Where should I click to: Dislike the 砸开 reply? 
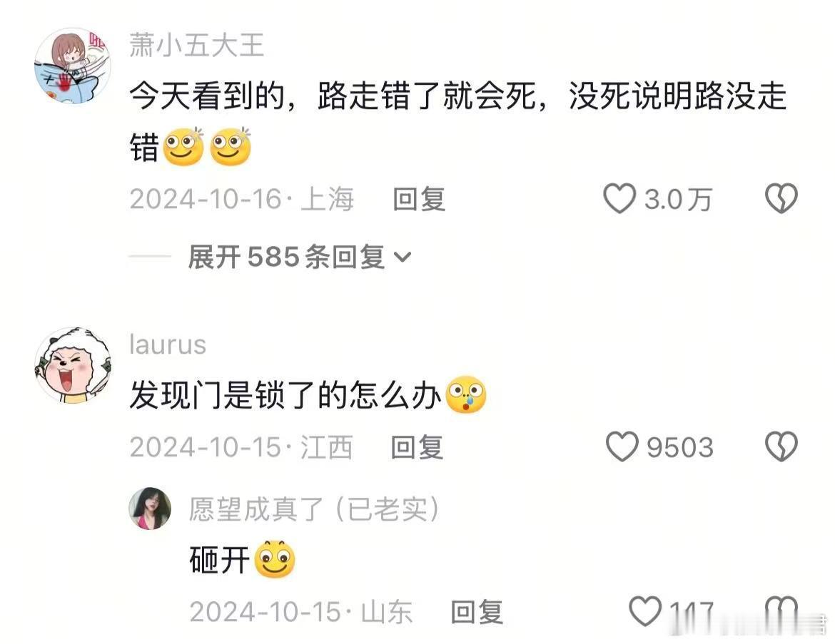781,611
